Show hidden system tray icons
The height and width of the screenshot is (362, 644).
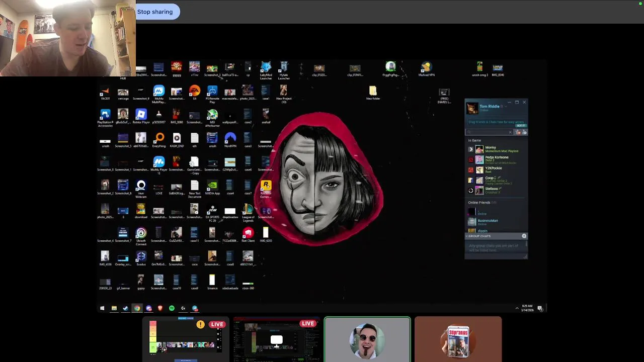[517, 308]
